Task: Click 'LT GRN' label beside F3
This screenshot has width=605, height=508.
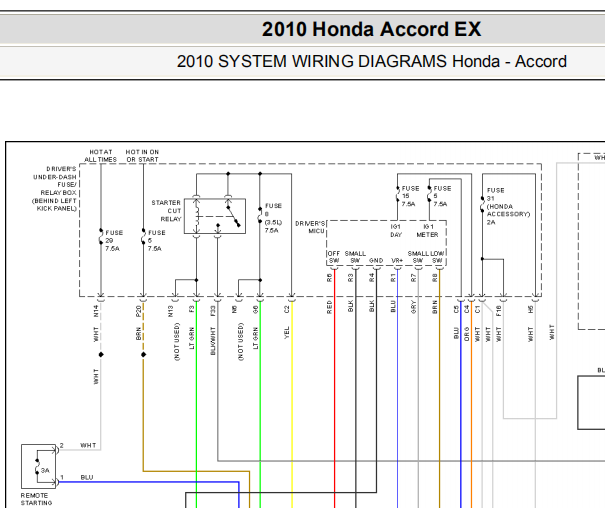Action: click(x=192, y=338)
